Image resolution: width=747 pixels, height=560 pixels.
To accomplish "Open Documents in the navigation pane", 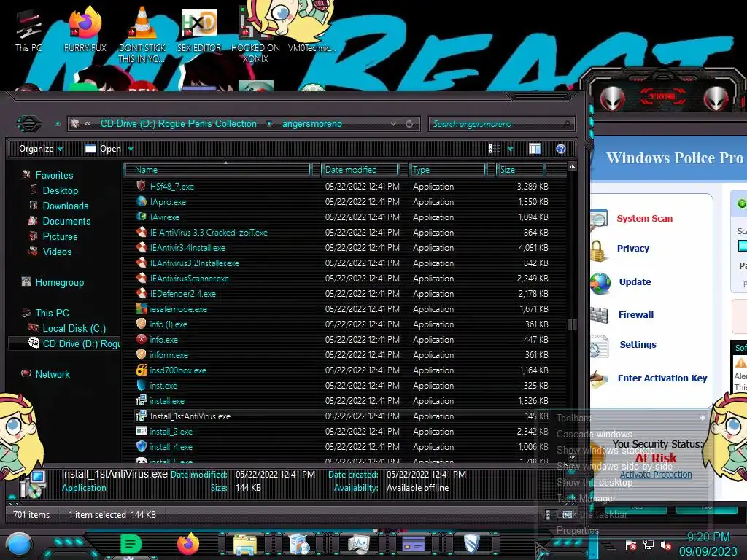I will pos(66,221).
